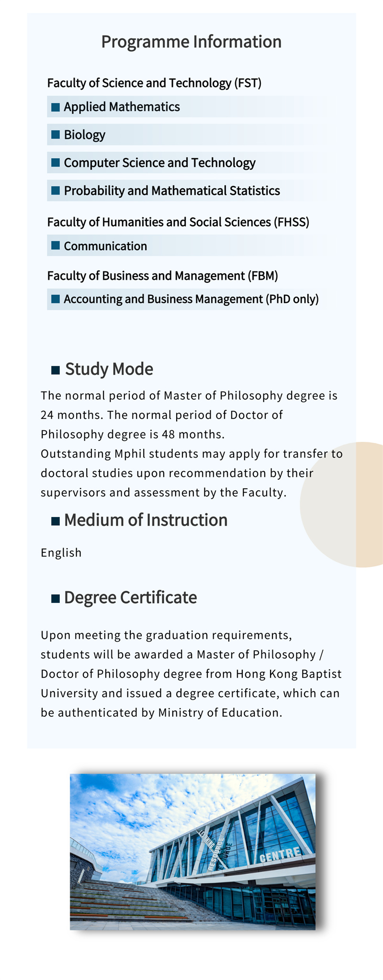Viewport: 383px width, 980px height.
Task: Click the square marker before Study Mode
Action: [x=56, y=370]
